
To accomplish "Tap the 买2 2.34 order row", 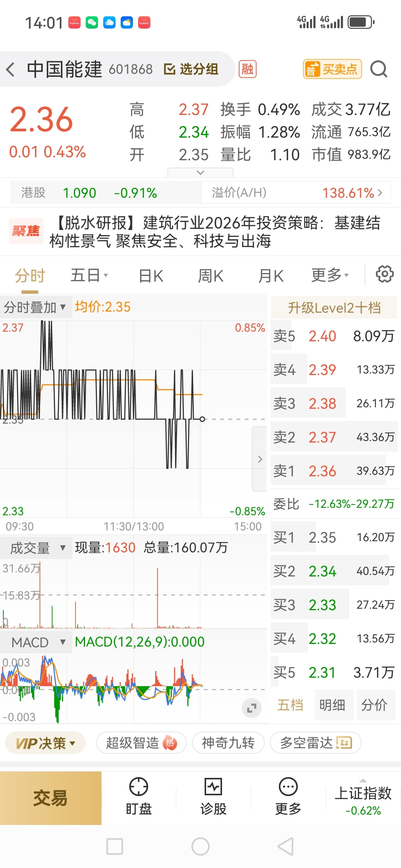I will point(334,571).
